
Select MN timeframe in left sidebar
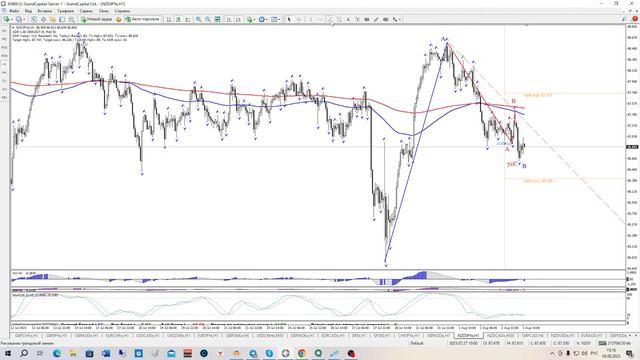4,98
